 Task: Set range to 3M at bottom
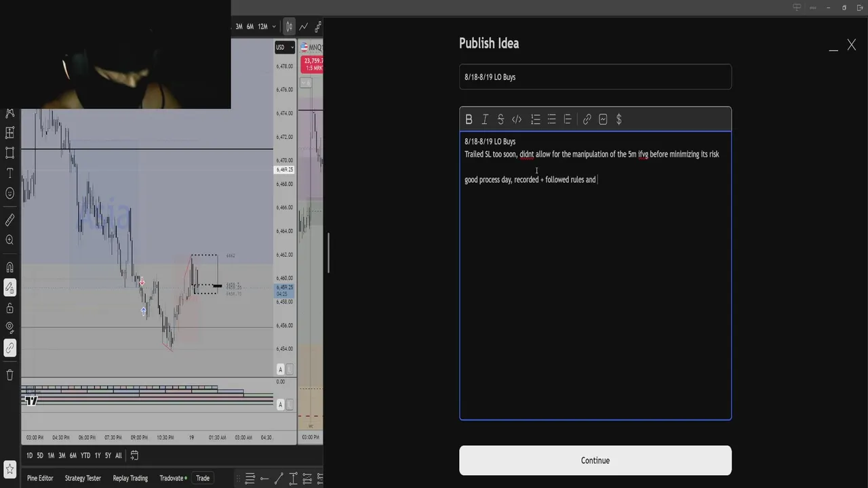[x=62, y=455]
